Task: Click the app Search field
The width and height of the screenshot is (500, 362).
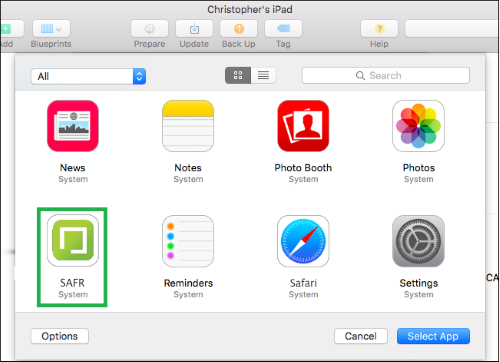Action: pos(386,76)
